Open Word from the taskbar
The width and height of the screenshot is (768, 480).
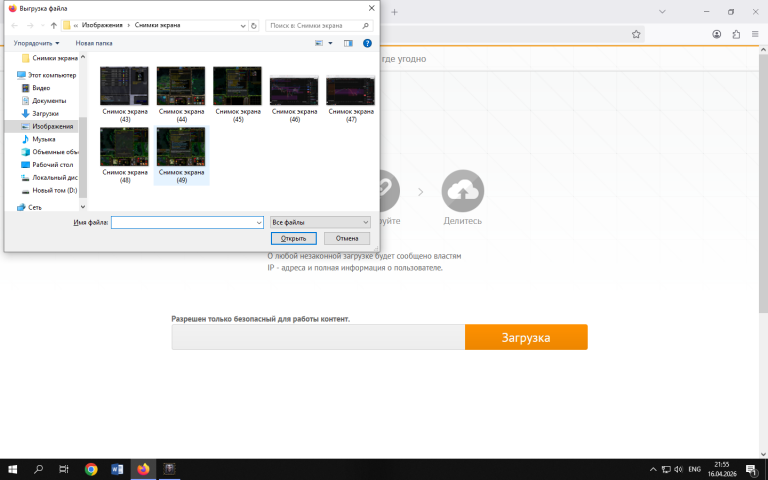[x=117, y=469]
